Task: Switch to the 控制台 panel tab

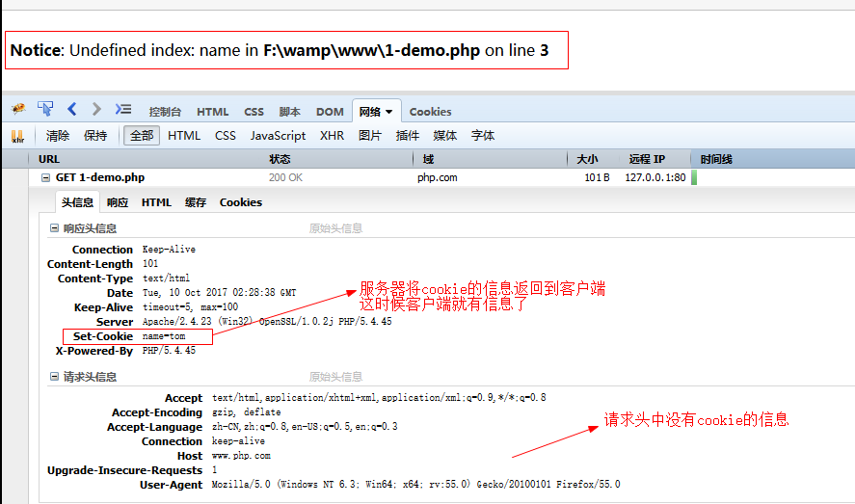Action: pyautogui.click(x=166, y=112)
